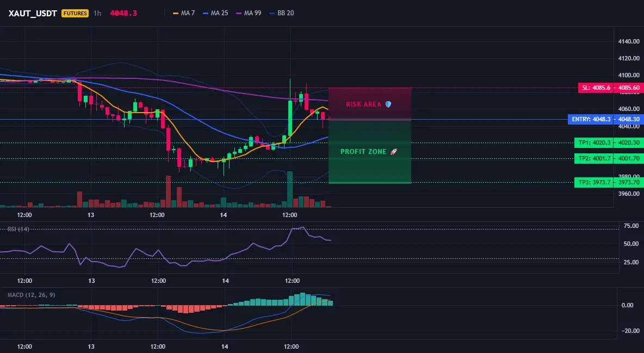Image resolution: width=644 pixels, height=353 pixels.
Task: Select the 1h timeframe label
Action: tap(97, 13)
